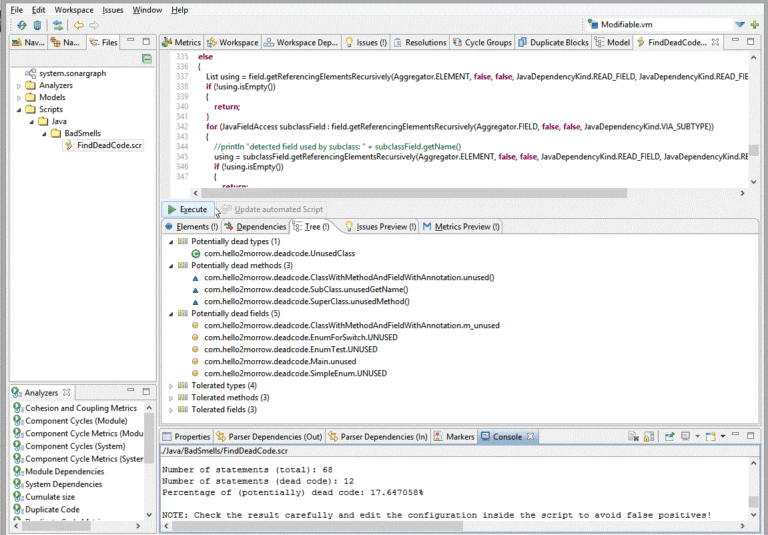768x535 pixels.
Task: Toggle the Pin Console icon
Action: pos(670,437)
